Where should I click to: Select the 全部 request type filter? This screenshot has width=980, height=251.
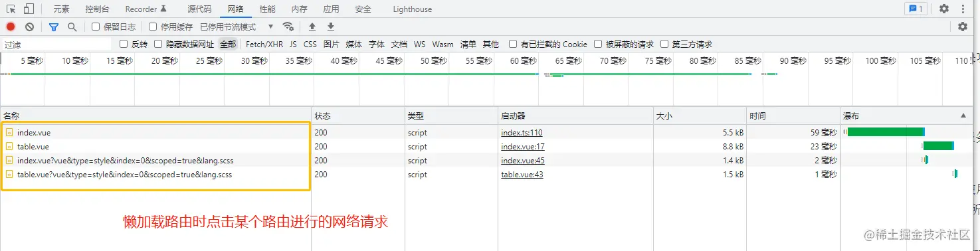pos(228,44)
